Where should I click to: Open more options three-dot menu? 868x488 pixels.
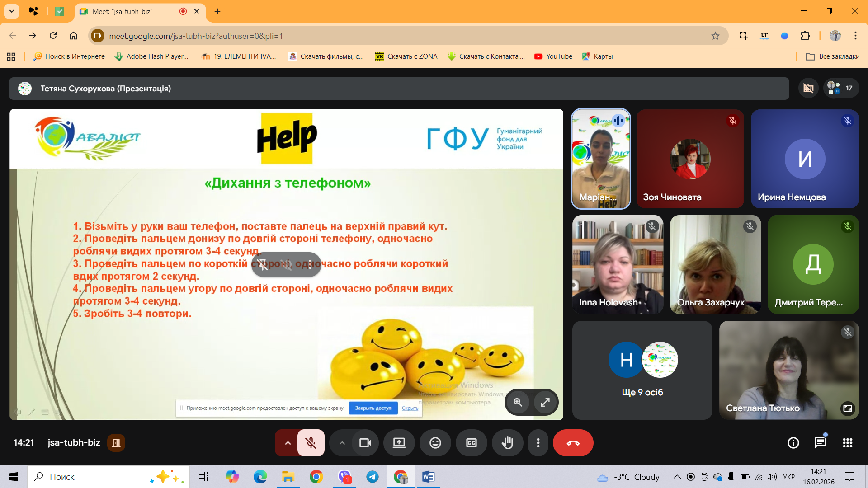coord(538,443)
